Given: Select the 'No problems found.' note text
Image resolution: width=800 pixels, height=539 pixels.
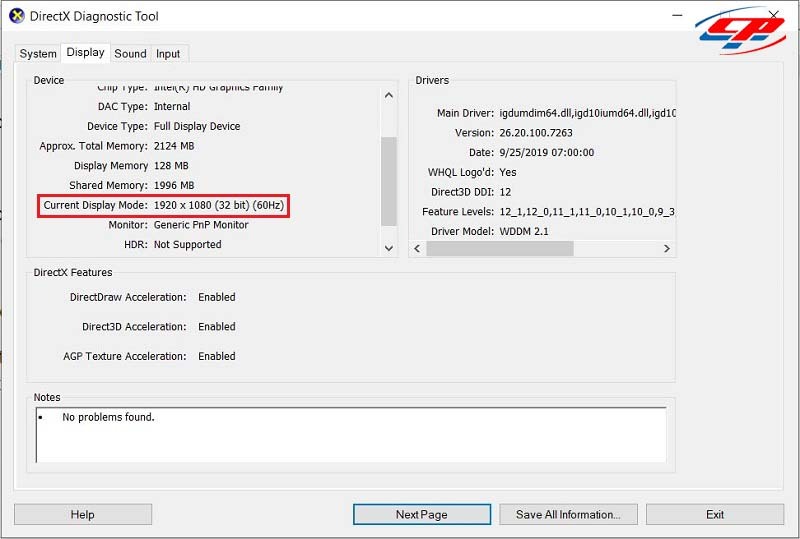Looking at the screenshot, I should pos(108,417).
